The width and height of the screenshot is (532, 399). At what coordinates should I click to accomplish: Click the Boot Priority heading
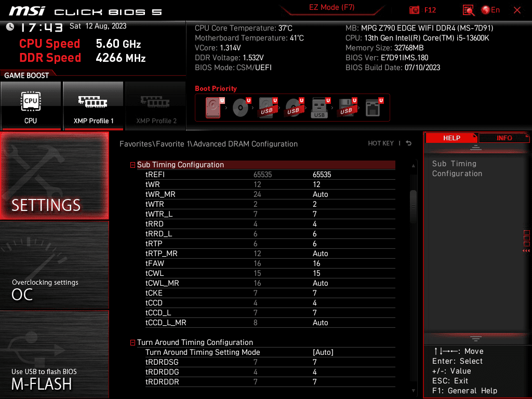[216, 88]
